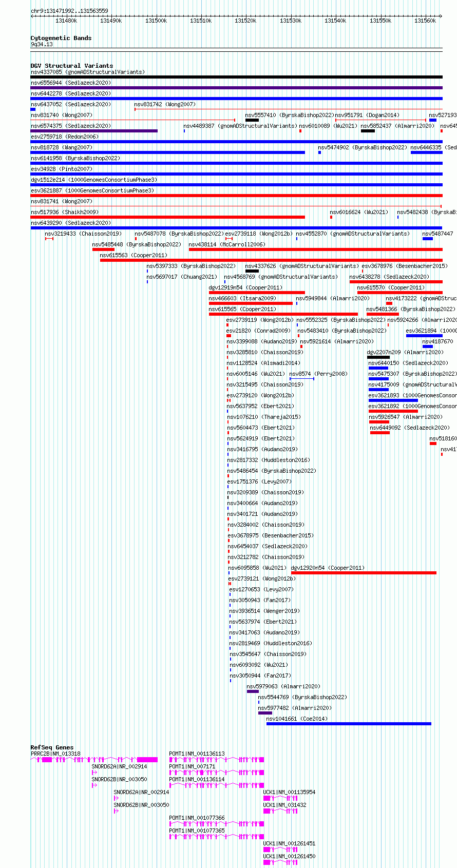
Task: Select nsv438114 (McCarroll2006) variant
Action: click(x=227, y=244)
